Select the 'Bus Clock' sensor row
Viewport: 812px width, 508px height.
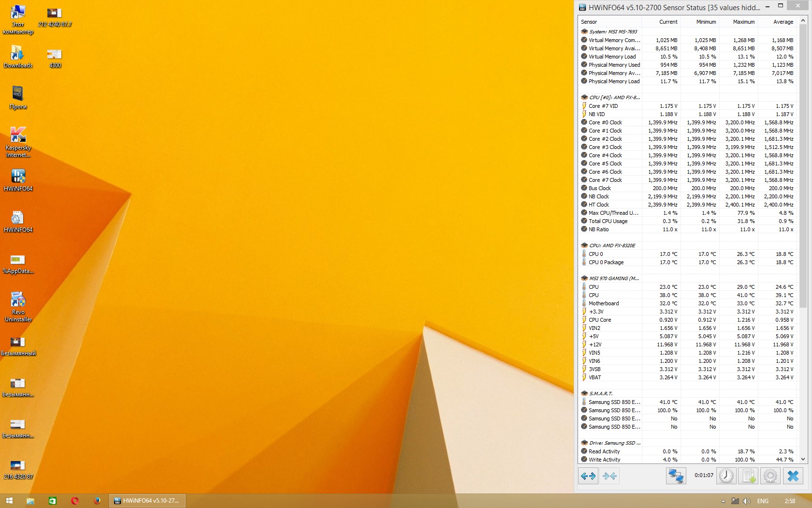tap(687, 188)
